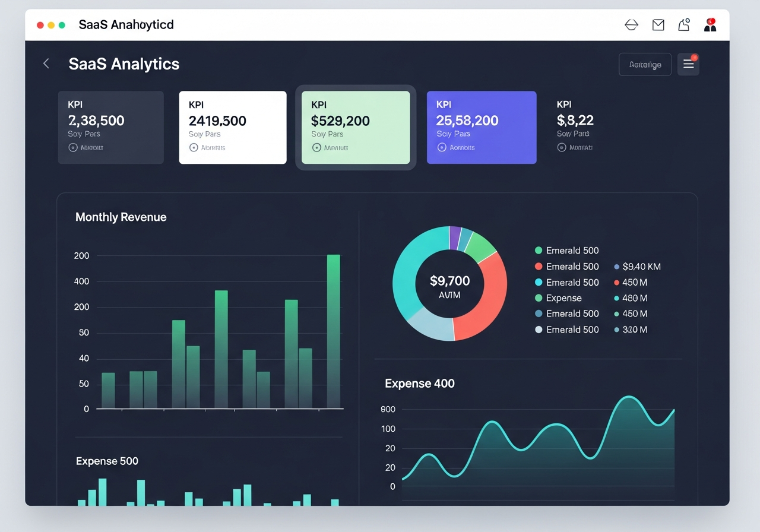
Task: Click the 450 M value with red dot
Action: (x=635, y=283)
